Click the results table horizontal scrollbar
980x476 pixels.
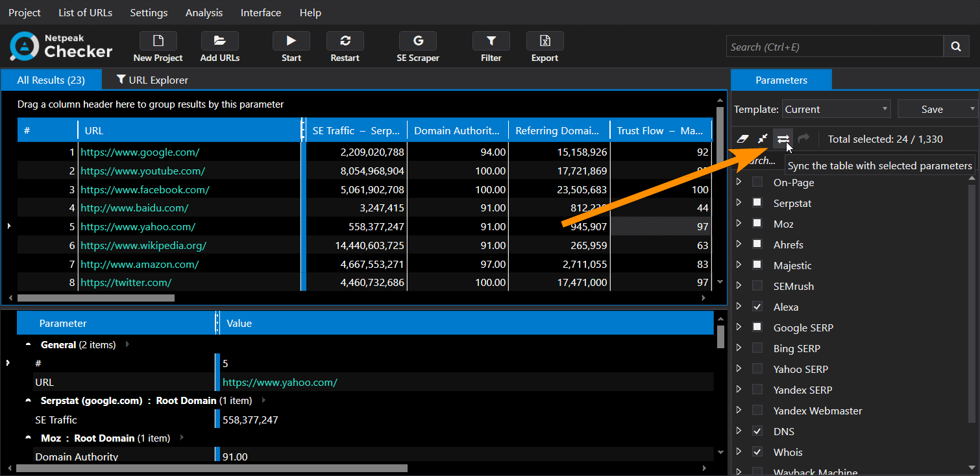[x=96, y=298]
